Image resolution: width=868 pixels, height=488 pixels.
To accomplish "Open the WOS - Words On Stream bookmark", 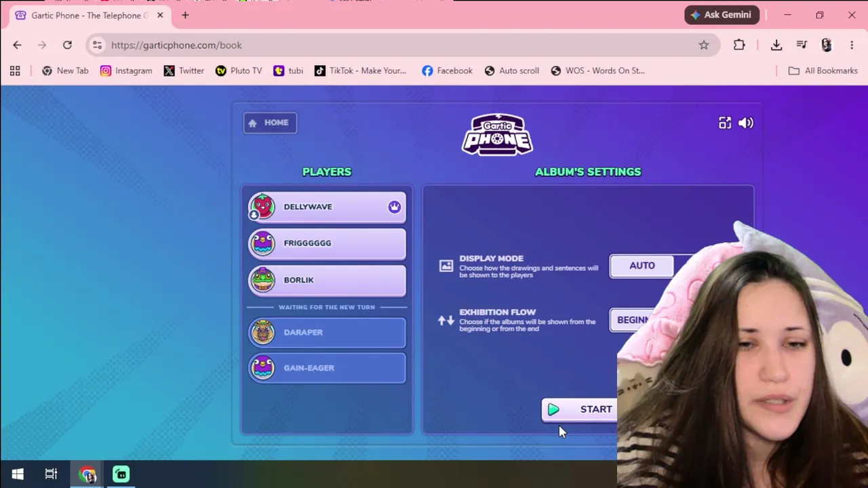I will (597, 70).
